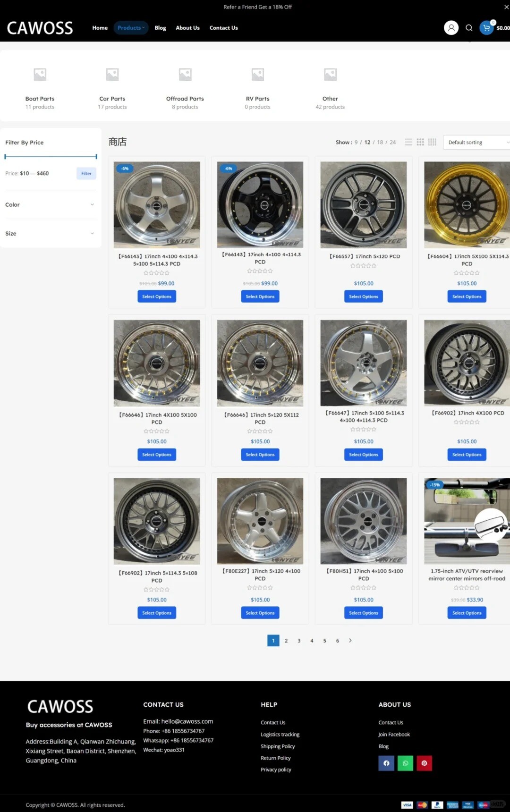Go to the Blog menu item
This screenshot has width=510, height=812.
coord(160,28)
